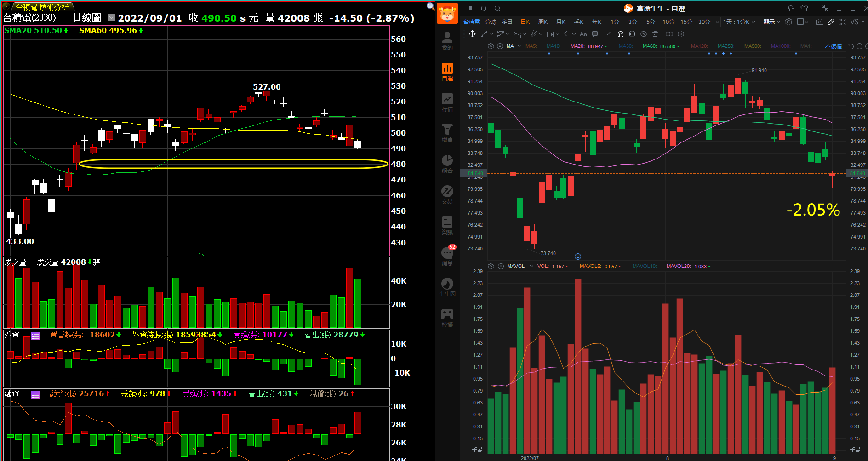Image resolution: width=868 pixels, height=461 pixels.
Task: Switch to 5分 chart tab
Action: pos(651,22)
